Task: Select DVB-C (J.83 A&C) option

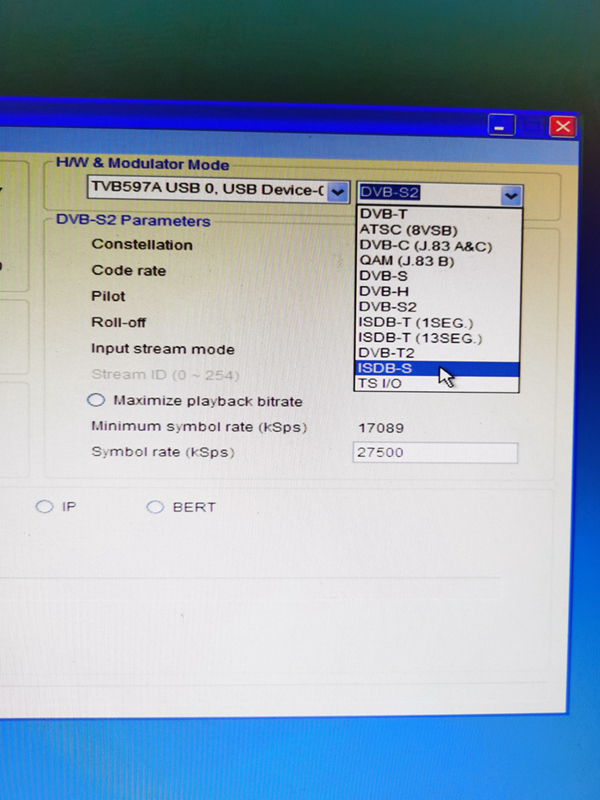Action: coord(439,246)
